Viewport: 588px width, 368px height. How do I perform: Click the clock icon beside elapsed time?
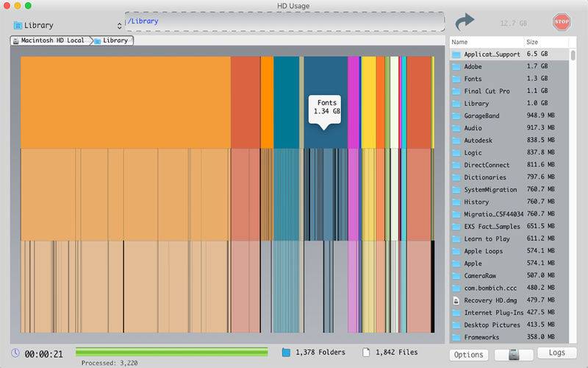click(x=15, y=353)
